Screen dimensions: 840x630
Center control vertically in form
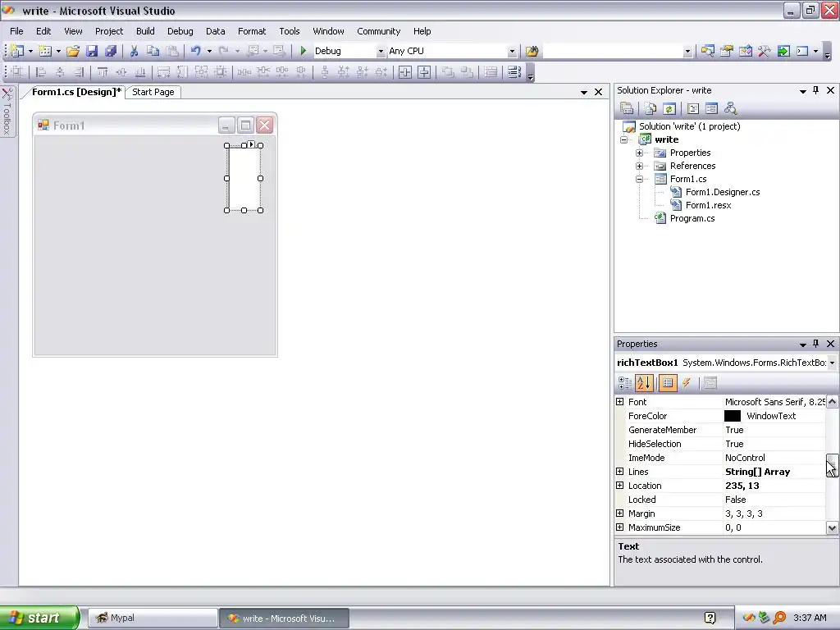424,72
